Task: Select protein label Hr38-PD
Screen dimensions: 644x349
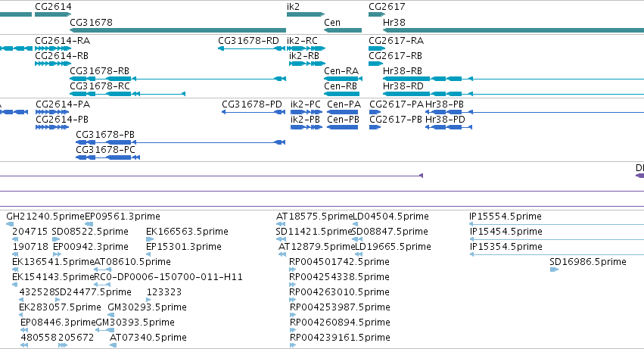Action: [445, 120]
